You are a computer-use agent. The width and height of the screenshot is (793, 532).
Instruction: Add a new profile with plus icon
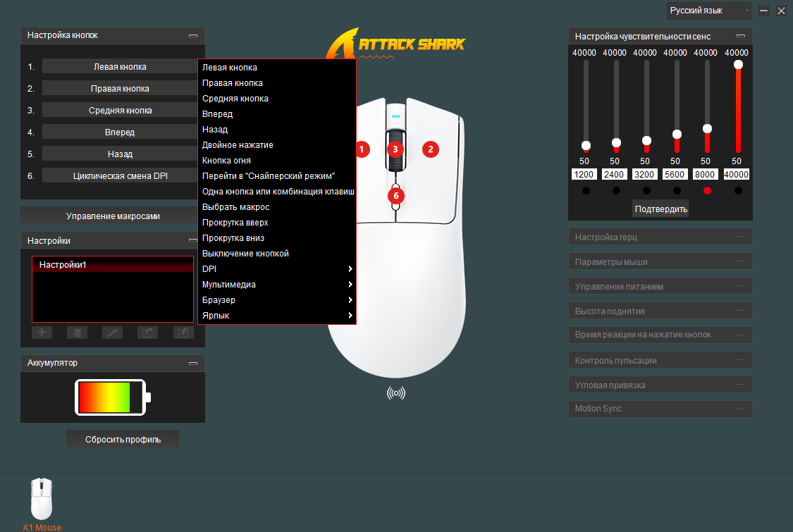pos(42,333)
